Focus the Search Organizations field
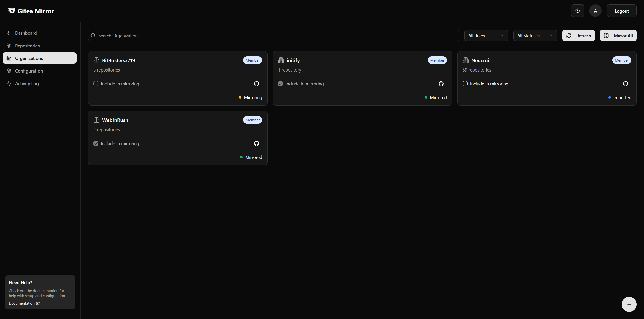Image resolution: width=644 pixels, height=319 pixels. (x=273, y=36)
